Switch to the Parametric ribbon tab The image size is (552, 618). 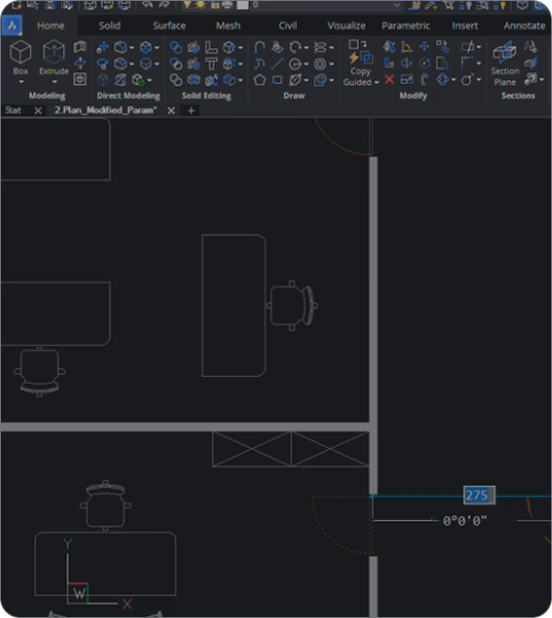tap(405, 26)
